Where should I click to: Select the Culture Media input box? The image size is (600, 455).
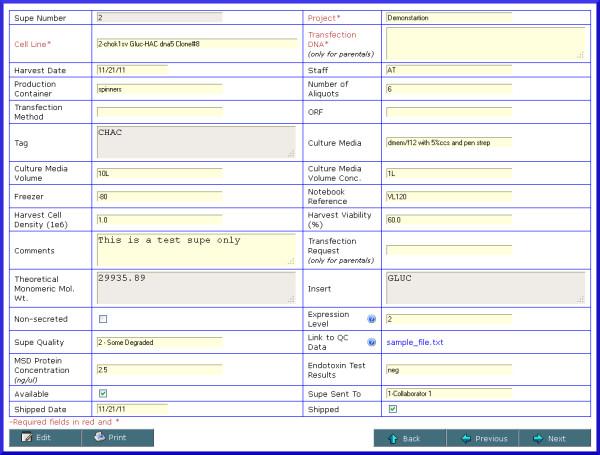pyautogui.click(x=448, y=142)
